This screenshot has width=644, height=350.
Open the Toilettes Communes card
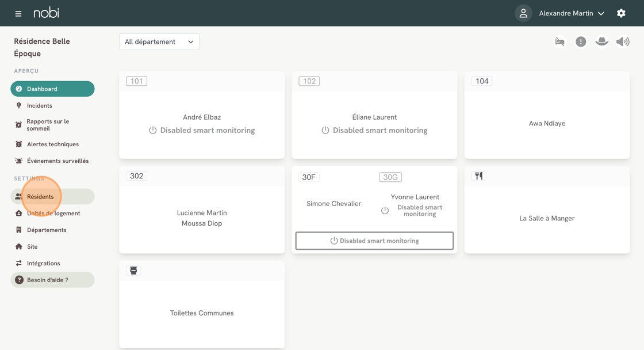pyautogui.click(x=202, y=313)
